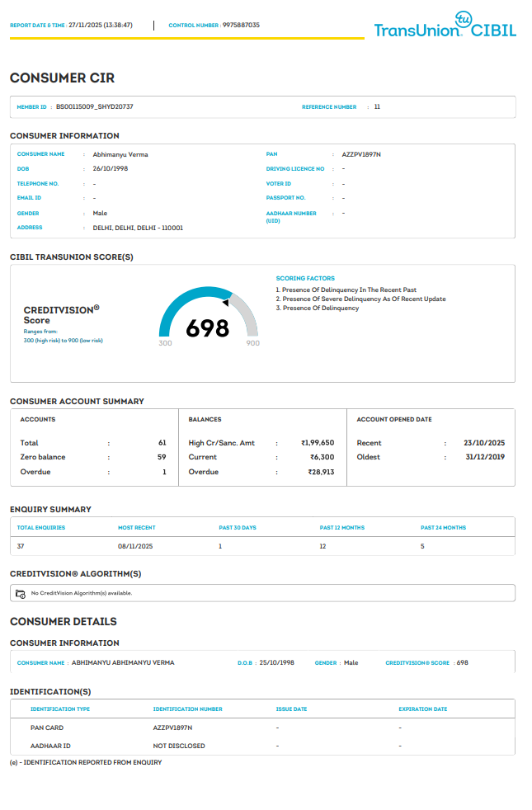Viewport: 532px width, 810px height.
Task: Click the address DELHI, DELHI, DELHI - 110001
Action: tap(138, 228)
